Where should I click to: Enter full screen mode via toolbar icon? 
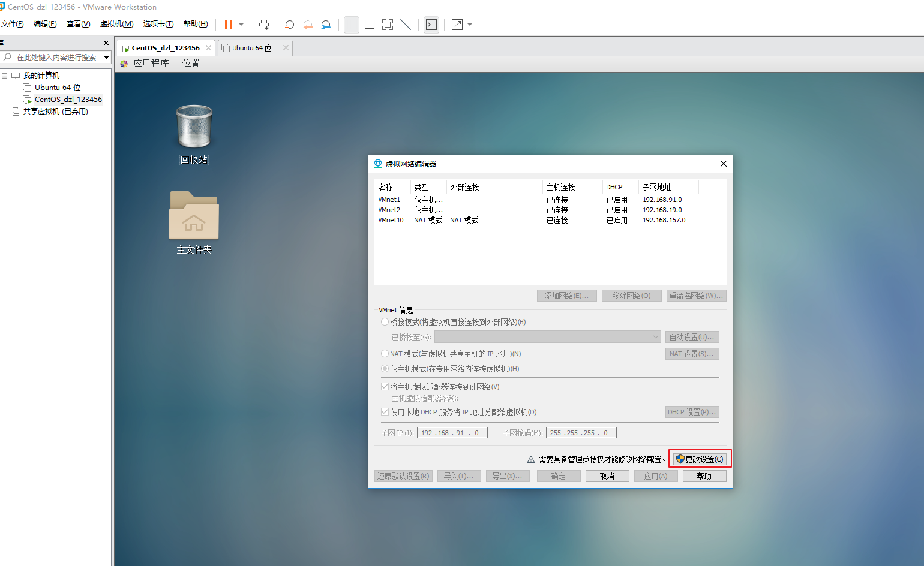(388, 25)
